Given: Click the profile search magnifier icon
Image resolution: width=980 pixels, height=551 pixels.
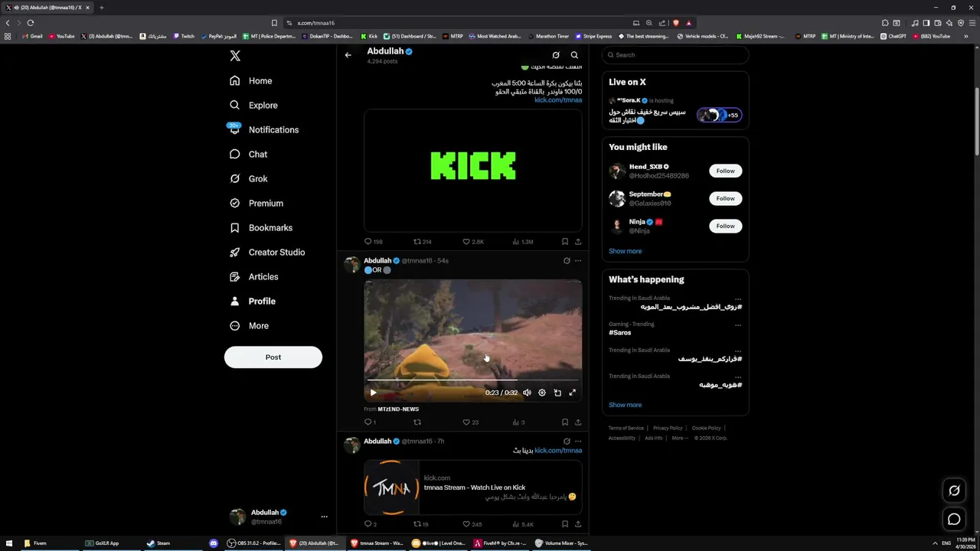Looking at the screenshot, I should 574,55.
